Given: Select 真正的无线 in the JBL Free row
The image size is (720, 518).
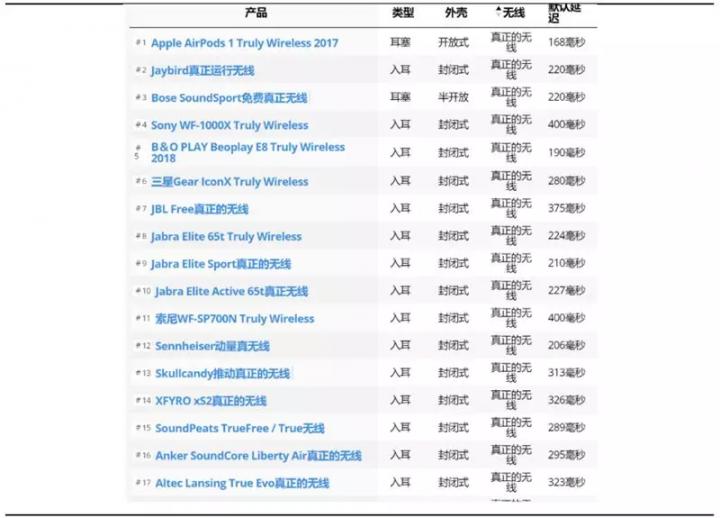Looking at the screenshot, I should click(x=511, y=208).
